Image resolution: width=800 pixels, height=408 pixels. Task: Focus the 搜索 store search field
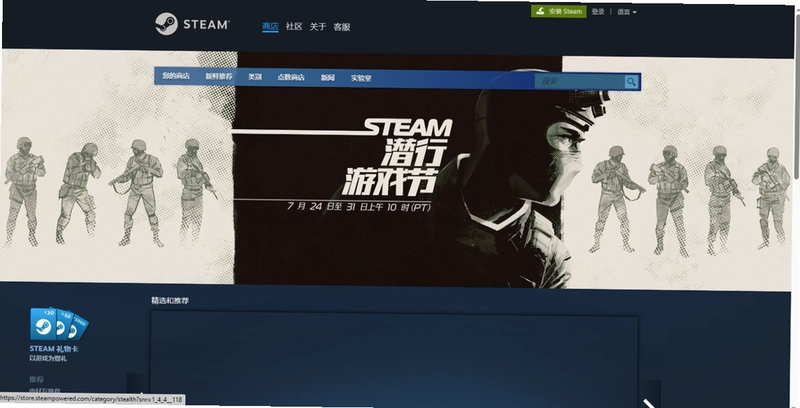[x=580, y=81]
